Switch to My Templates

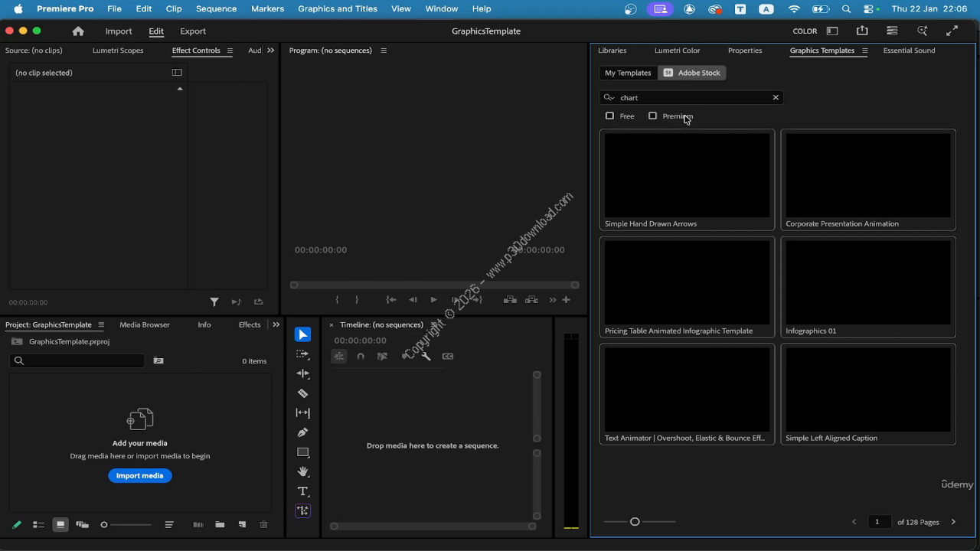pos(628,73)
